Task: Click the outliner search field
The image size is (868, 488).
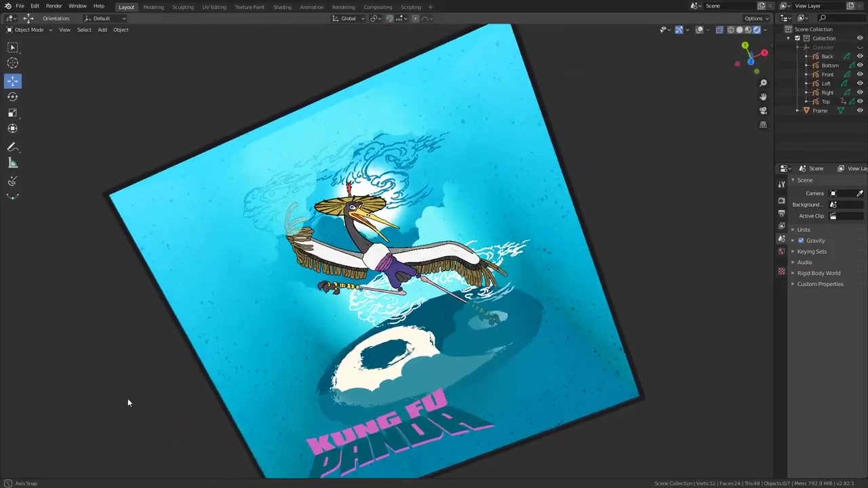Action: [x=841, y=18]
